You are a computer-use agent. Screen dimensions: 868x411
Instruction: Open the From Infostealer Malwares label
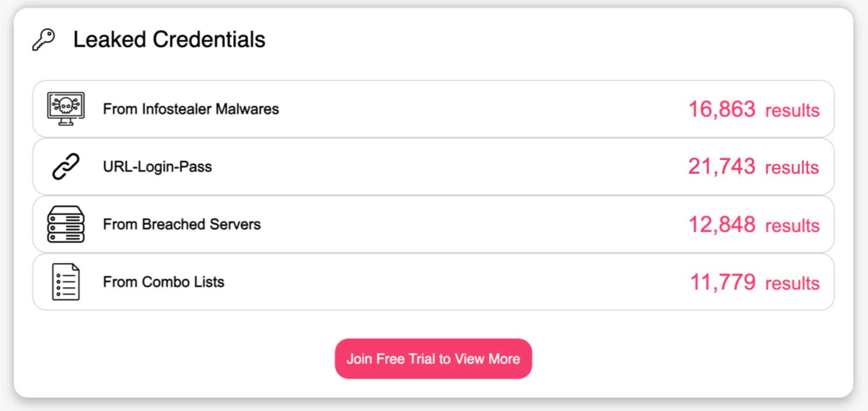[x=191, y=109]
